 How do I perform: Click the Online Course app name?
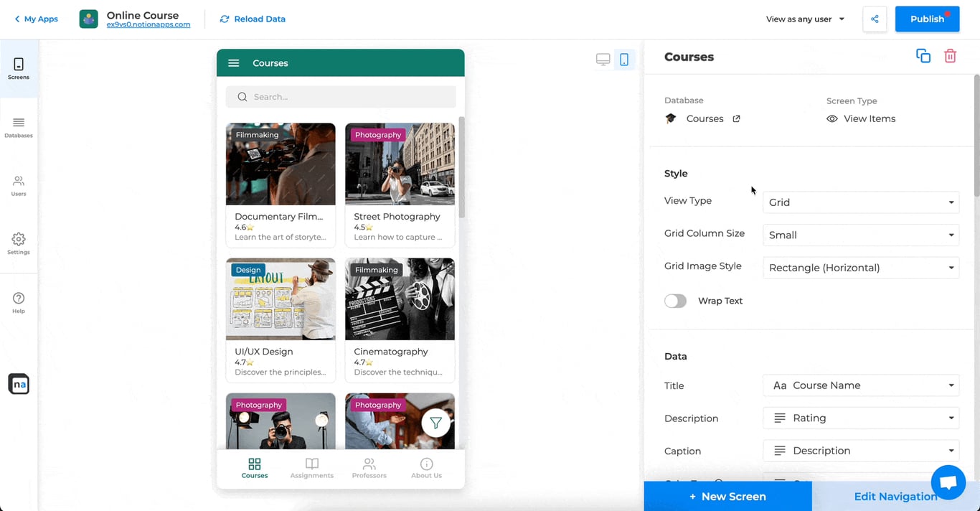pyautogui.click(x=143, y=15)
